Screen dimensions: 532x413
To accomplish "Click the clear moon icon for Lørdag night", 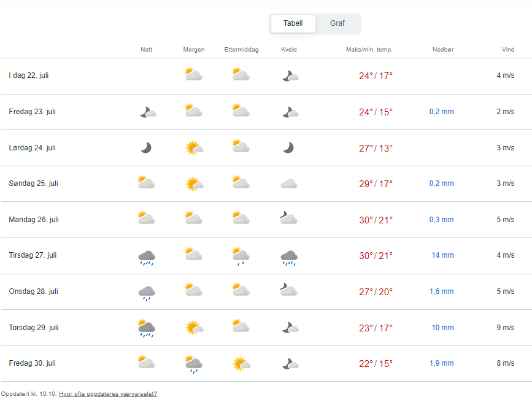I will click(146, 148).
